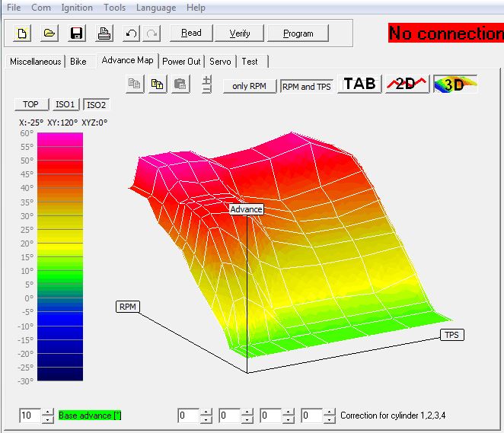Click the paste map icon
The width and height of the screenshot is (504, 433).
pos(180,84)
